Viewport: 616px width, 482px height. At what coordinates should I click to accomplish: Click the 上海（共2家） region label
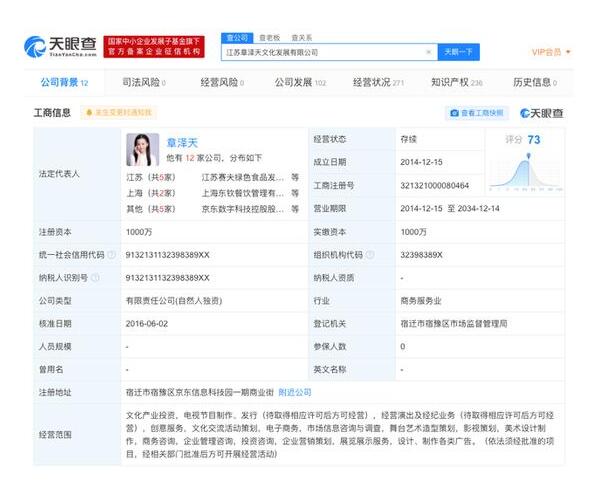point(151,193)
